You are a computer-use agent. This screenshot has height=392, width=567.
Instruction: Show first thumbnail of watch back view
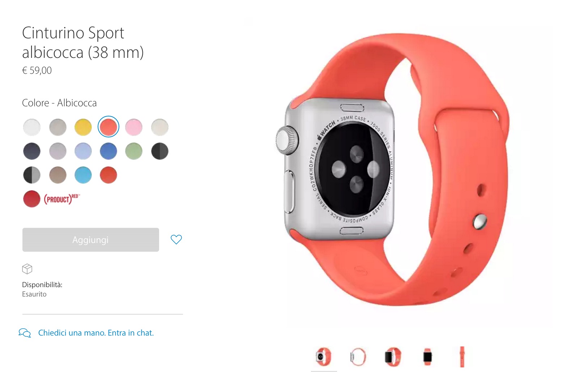tap(324, 357)
